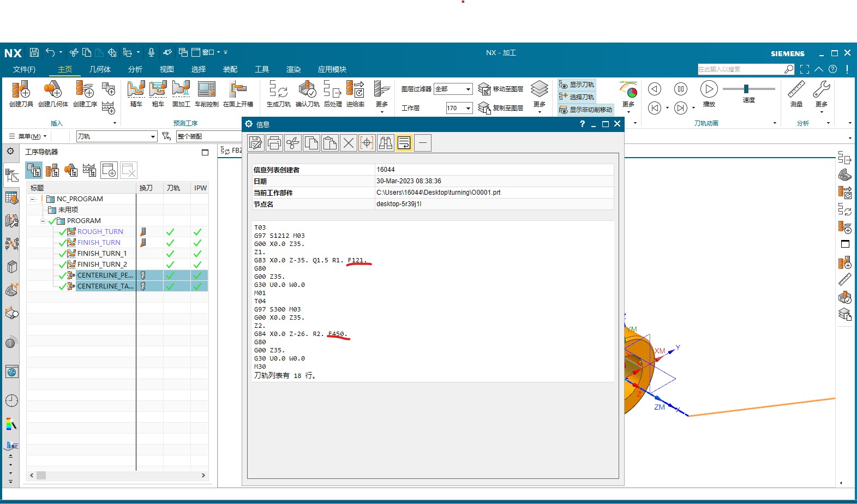Click the Save icon in title bar
The image size is (857, 504).
tap(34, 52)
